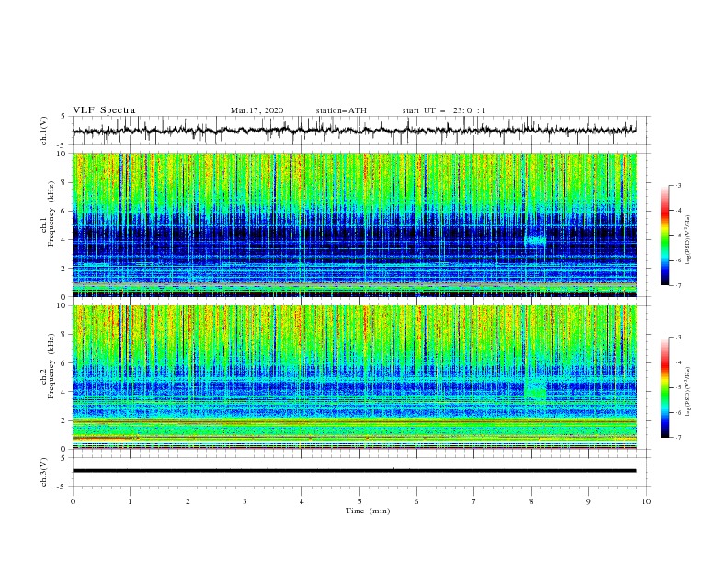728x563 pixels.
Task: Click the 'ch.1(V)' axis label
Action: [x=44, y=131]
